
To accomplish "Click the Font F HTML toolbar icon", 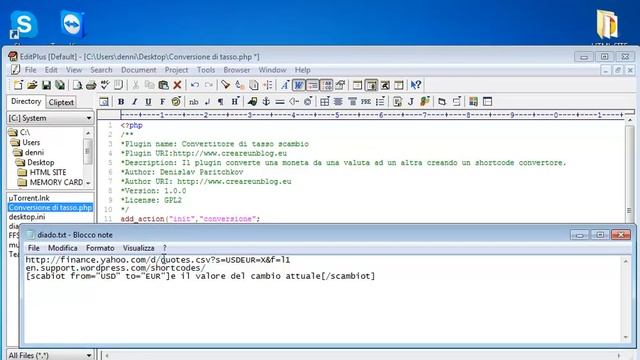I will (162, 102).
